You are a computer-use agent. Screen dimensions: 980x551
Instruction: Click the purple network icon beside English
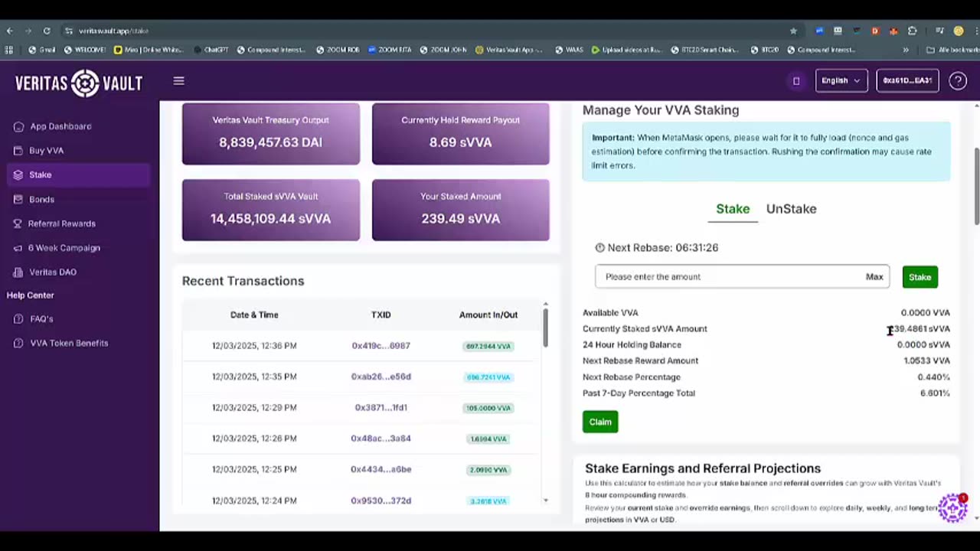pos(796,81)
